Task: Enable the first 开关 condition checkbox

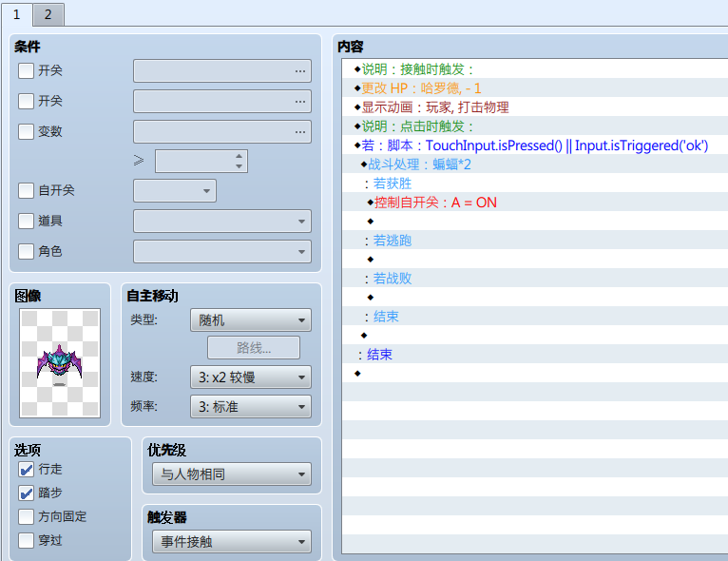Action: (26, 71)
